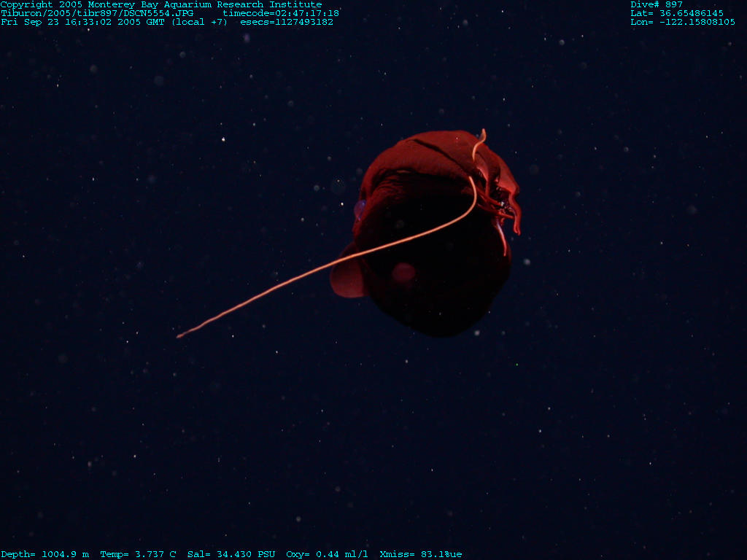The width and height of the screenshot is (747, 560).
Task: Click the timecode=02:47:17:18 text
Action: coord(281,13)
